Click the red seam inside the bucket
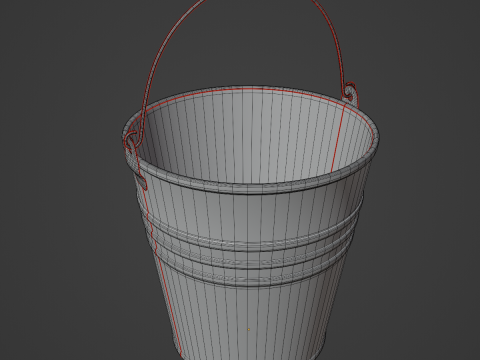Screen dimensions: 480x360 click(x=338, y=138)
